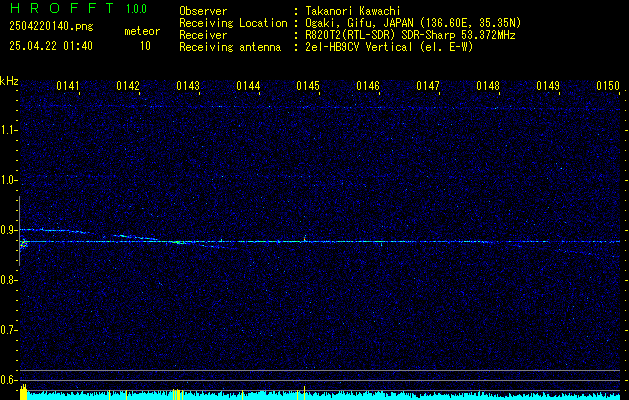Click the vertical gray frequency range bar

19,231
